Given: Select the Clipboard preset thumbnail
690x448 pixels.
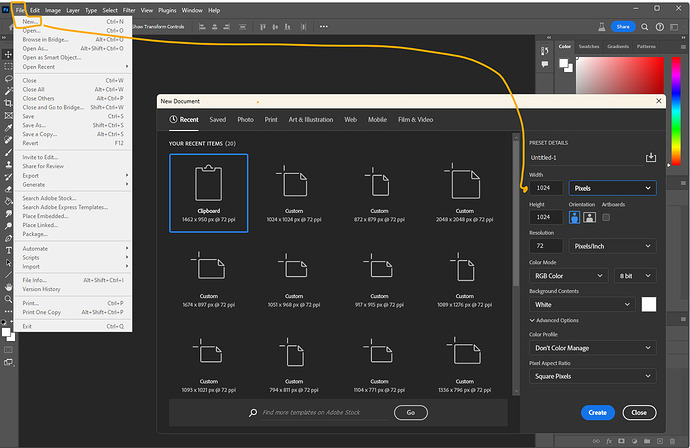Looking at the screenshot, I should (209, 193).
